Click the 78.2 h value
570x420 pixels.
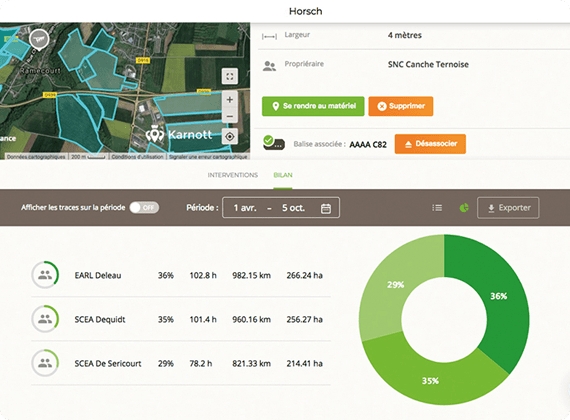201,364
